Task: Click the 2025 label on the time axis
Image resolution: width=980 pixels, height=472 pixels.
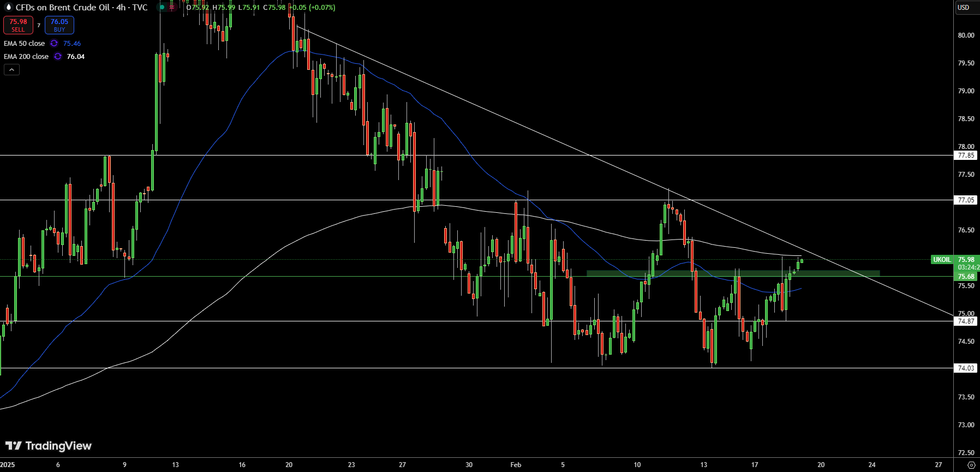Action: pos(8,465)
